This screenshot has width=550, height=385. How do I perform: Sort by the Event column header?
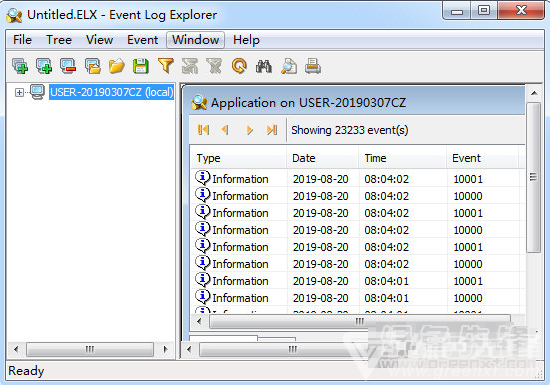click(483, 158)
